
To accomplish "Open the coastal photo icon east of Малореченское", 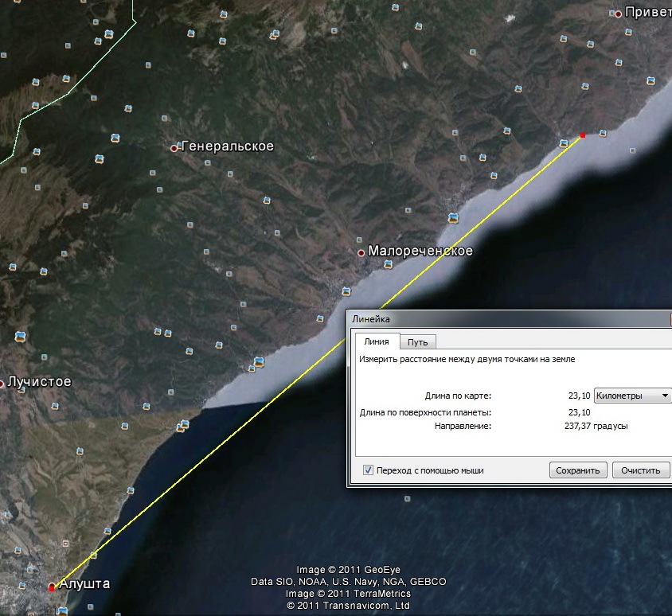I will pyautogui.click(x=453, y=216).
